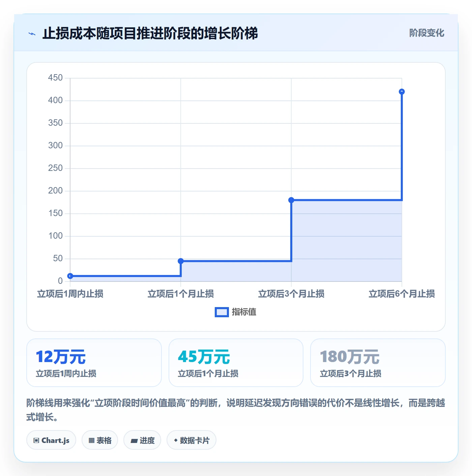Click the 数据卡片 tag chip
Viewport: 472px width, 476px height.
pyautogui.click(x=191, y=440)
